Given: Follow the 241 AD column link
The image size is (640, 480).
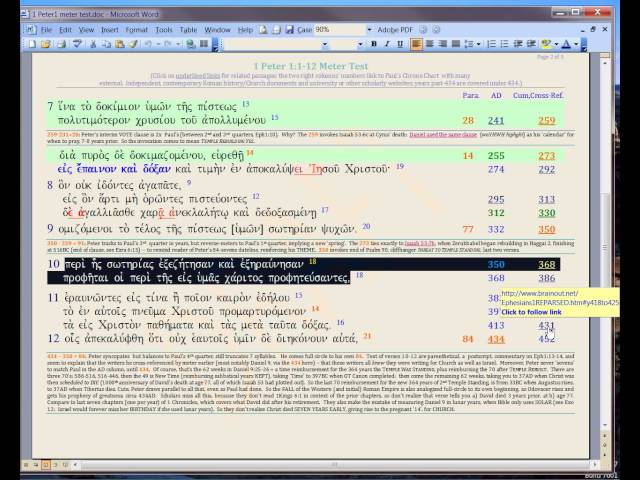Looking at the screenshot, I should tap(496, 120).
